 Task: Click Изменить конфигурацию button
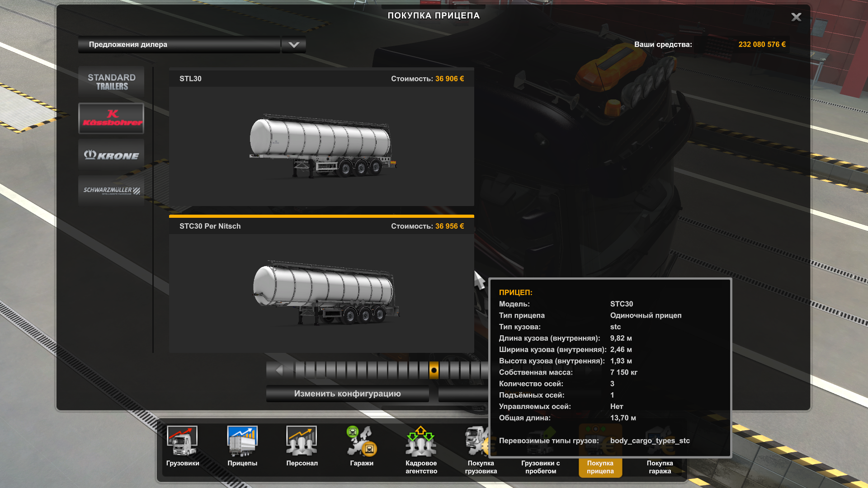[347, 394]
